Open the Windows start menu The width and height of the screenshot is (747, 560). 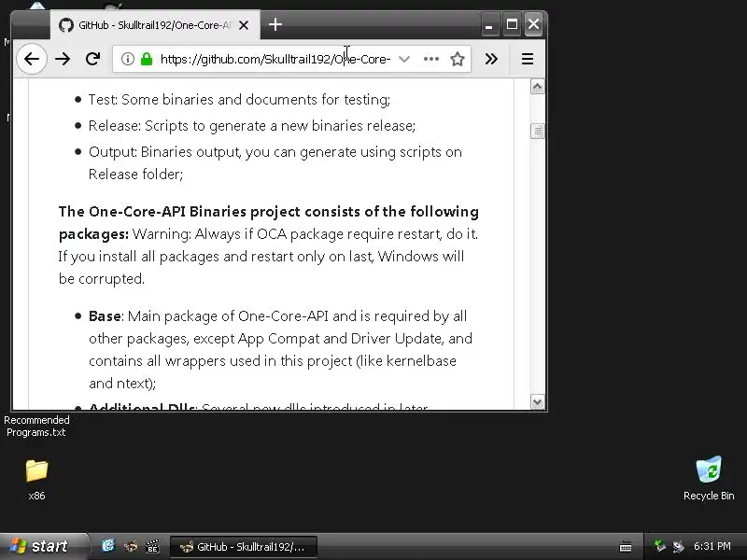(x=44, y=546)
